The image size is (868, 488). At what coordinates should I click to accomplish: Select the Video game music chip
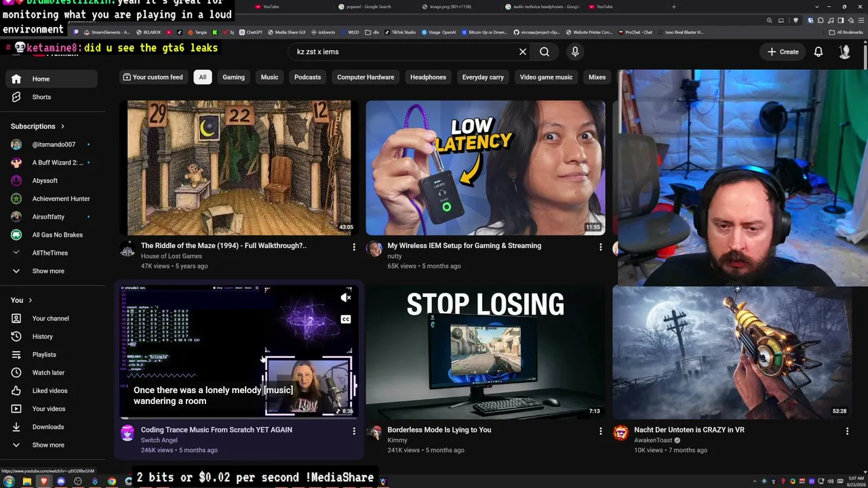[x=546, y=77]
